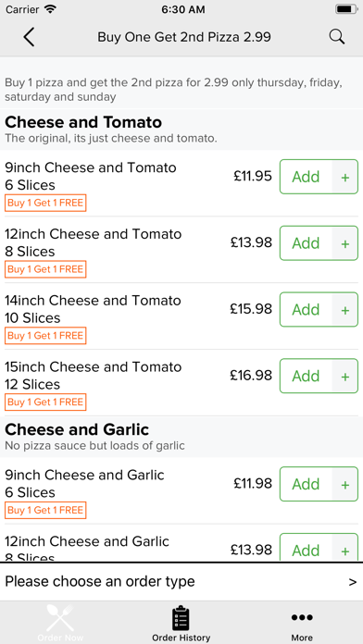Add 12inch Cheese and Garlic pizza
Image resolution: width=363 pixels, height=644 pixels.
point(306,548)
